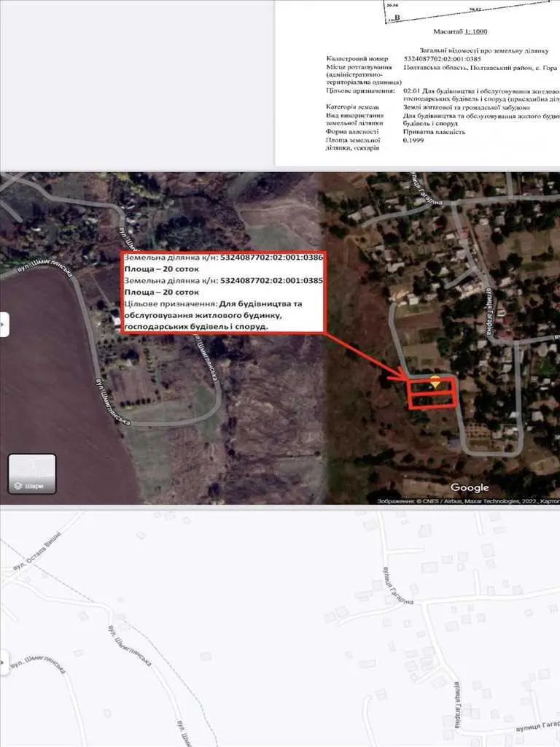The image size is (560, 747).
Task: Click the Приватна власність ownership value
Action: pyautogui.click(x=436, y=132)
